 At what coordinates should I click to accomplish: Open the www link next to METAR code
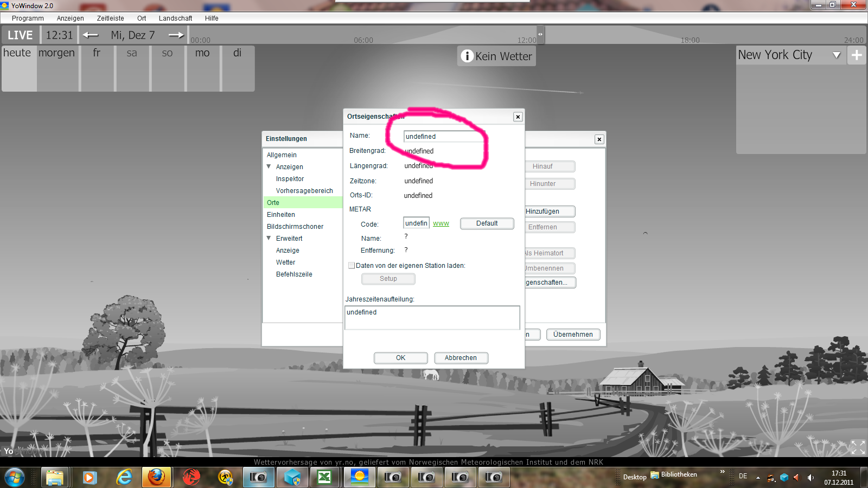441,223
